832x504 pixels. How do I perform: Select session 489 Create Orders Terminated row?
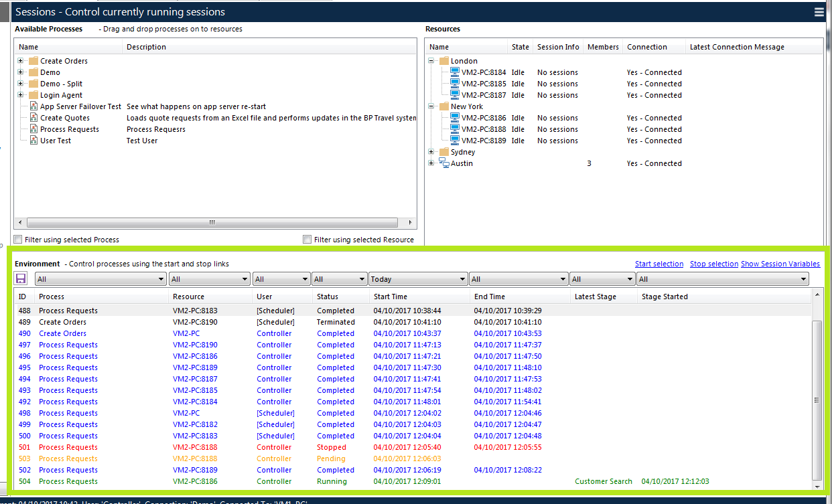(x=413, y=322)
